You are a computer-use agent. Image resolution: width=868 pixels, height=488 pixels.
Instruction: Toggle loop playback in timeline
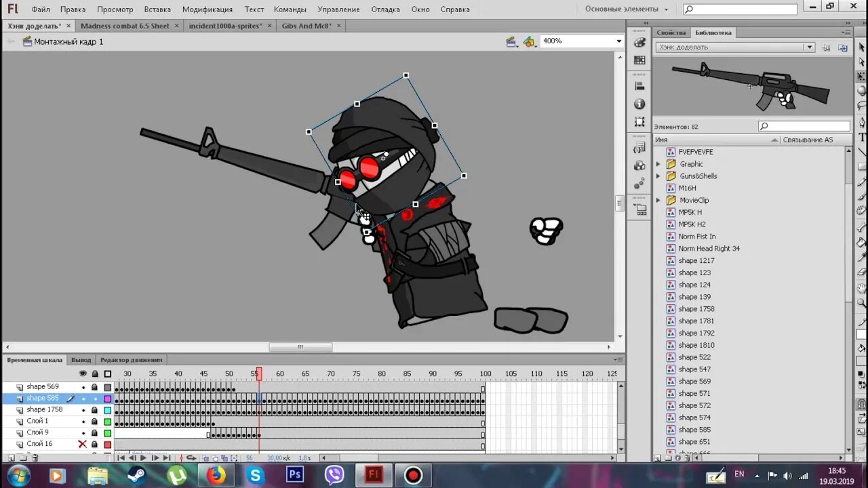[192, 458]
